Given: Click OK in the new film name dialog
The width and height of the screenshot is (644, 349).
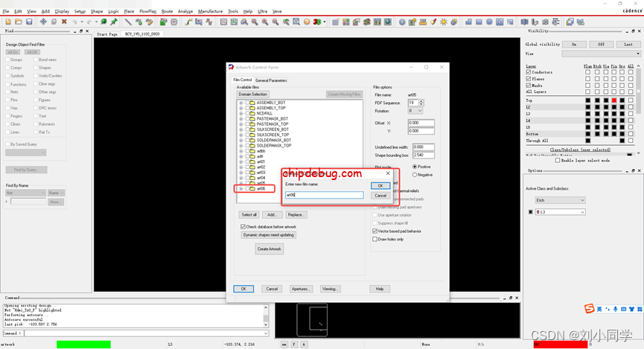Looking at the screenshot, I should [380, 186].
